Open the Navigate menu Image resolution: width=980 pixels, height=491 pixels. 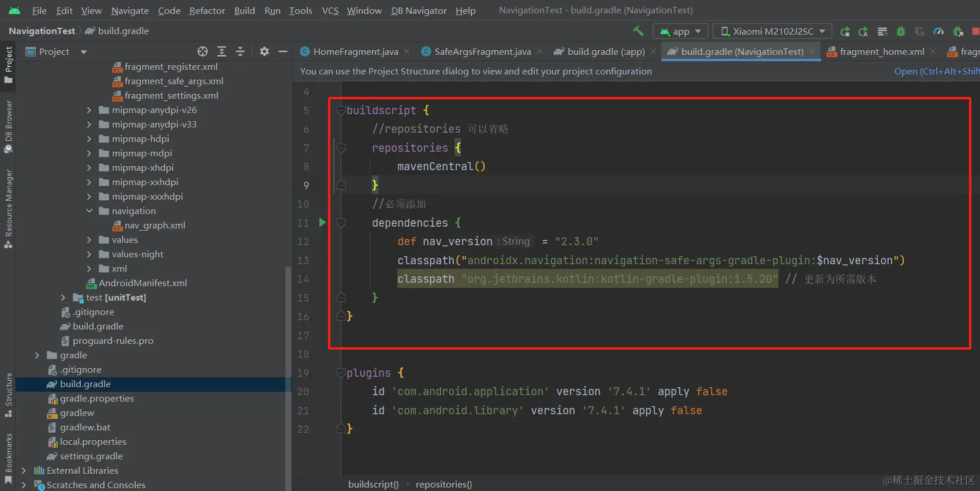point(130,10)
